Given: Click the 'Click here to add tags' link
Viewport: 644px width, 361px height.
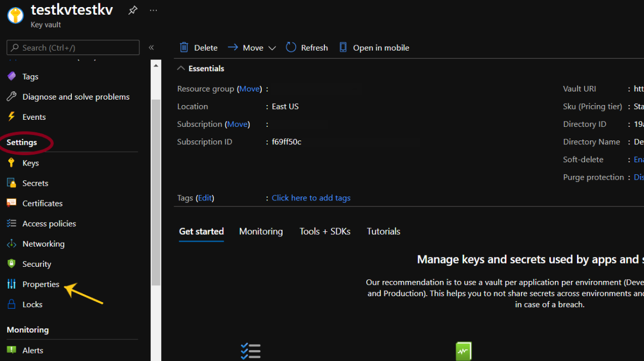Looking at the screenshot, I should 311,198.
